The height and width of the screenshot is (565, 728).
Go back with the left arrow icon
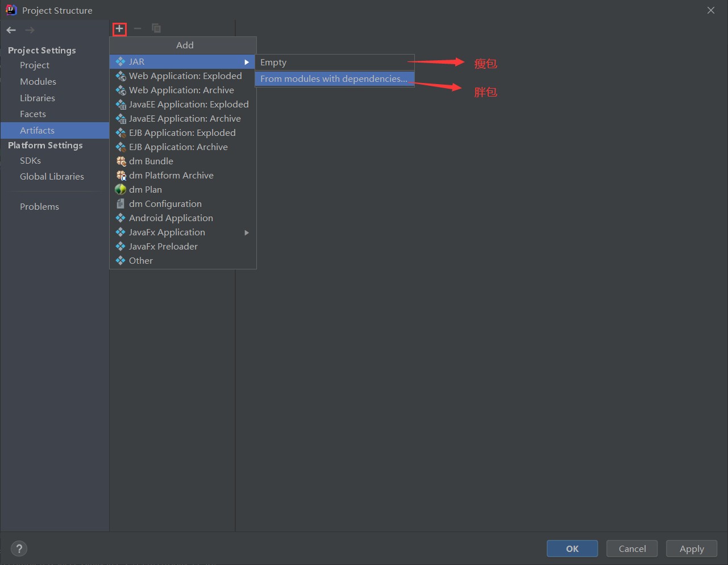tap(11, 30)
